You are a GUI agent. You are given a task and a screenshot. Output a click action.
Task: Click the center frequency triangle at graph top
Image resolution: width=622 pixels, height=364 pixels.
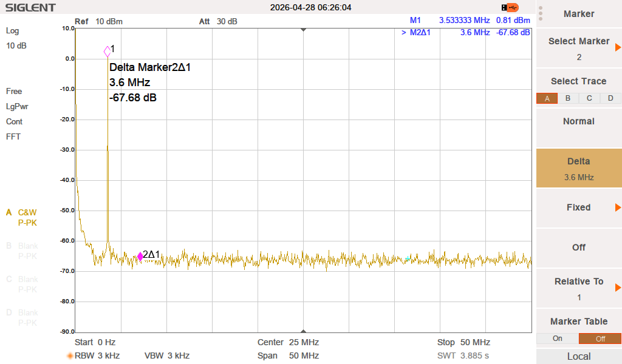point(303,29)
